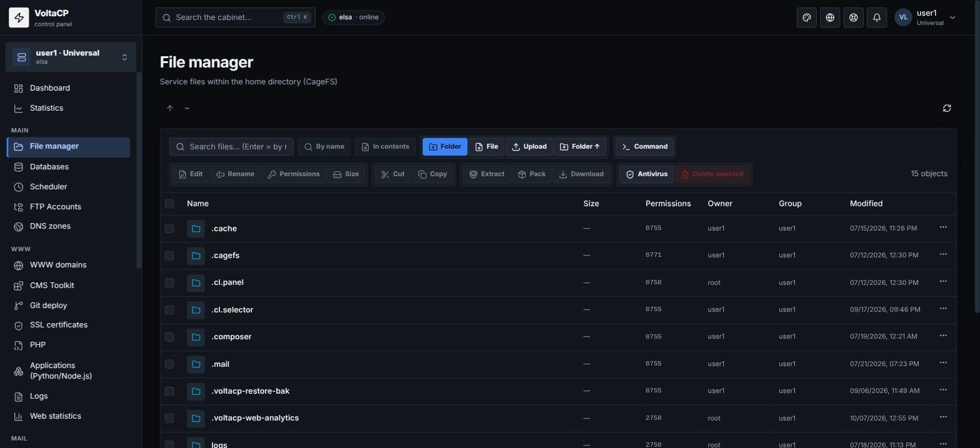Click the Upload button
Screen dimensions: 980x448
(x=529, y=147)
